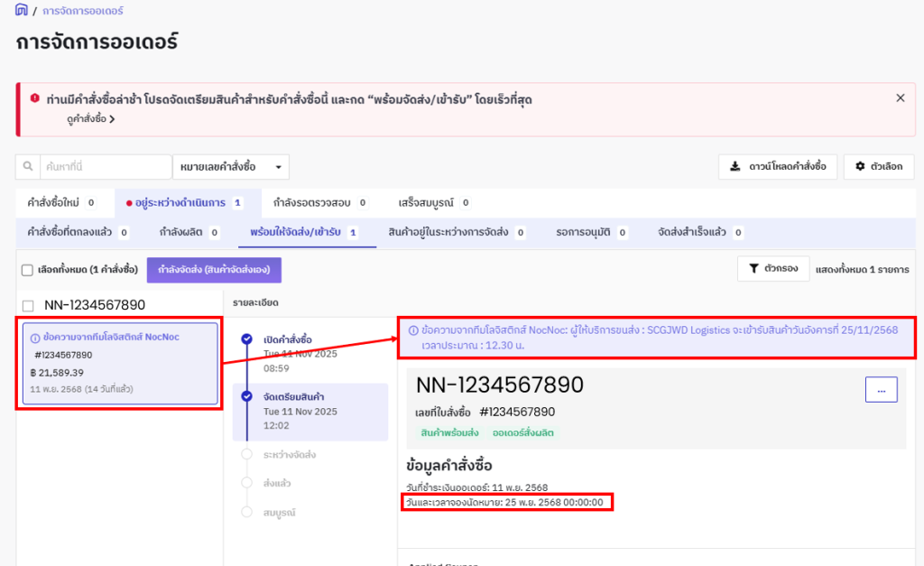Open the ตัวเลือก gear settings button
The image size is (924, 566).
click(x=878, y=167)
